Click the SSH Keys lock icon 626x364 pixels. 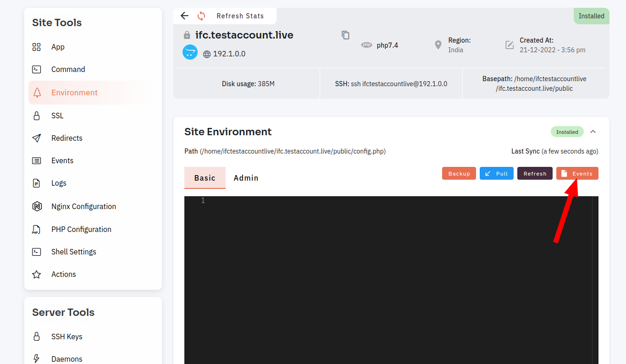click(37, 336)
